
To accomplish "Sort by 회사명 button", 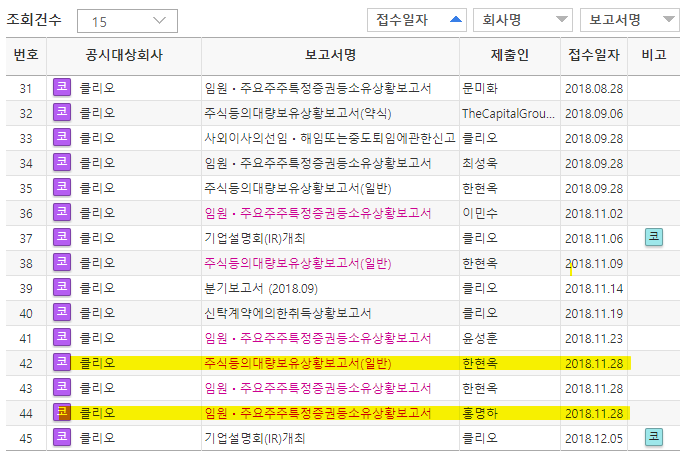I will (x=523, y=20).
